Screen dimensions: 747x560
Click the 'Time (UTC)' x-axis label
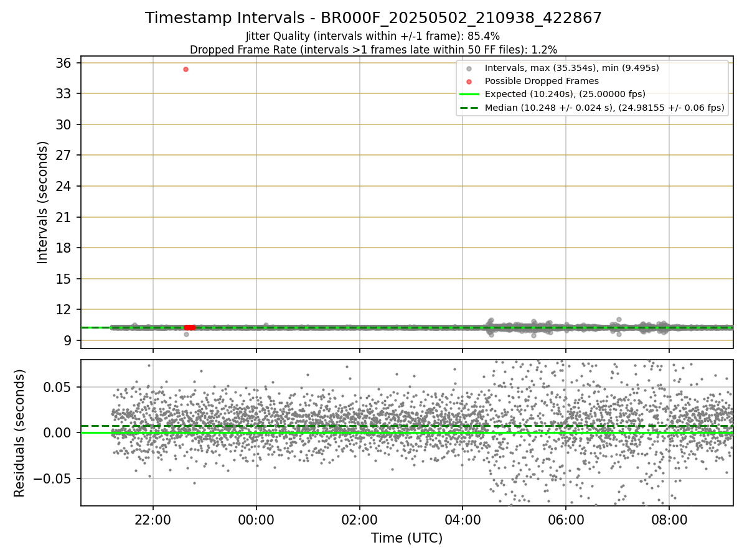[x=406, y=538]
